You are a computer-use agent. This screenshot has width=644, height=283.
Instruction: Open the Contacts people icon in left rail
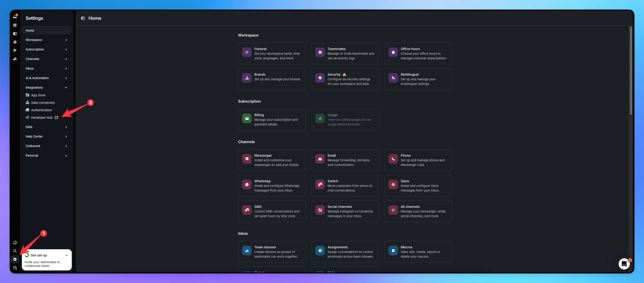(x=15, y=59)
